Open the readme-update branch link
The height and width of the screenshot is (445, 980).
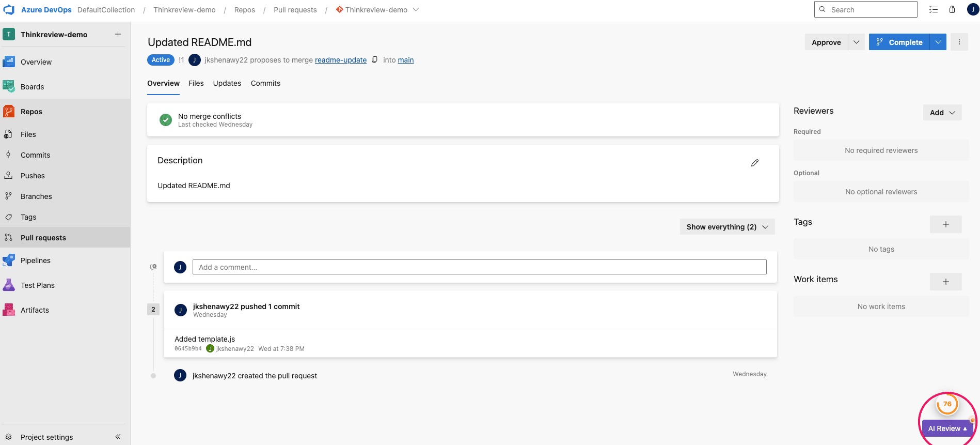pyautogui.click(x=341, y=60)
